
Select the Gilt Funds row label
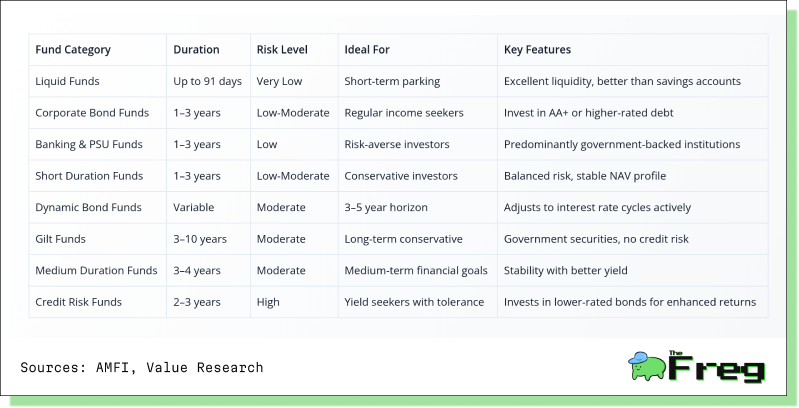click(60, 239)
